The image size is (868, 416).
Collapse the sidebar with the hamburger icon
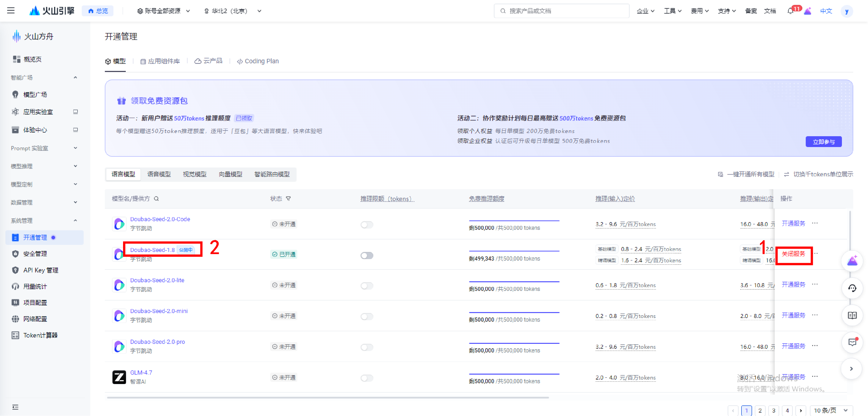click(11, 10)
